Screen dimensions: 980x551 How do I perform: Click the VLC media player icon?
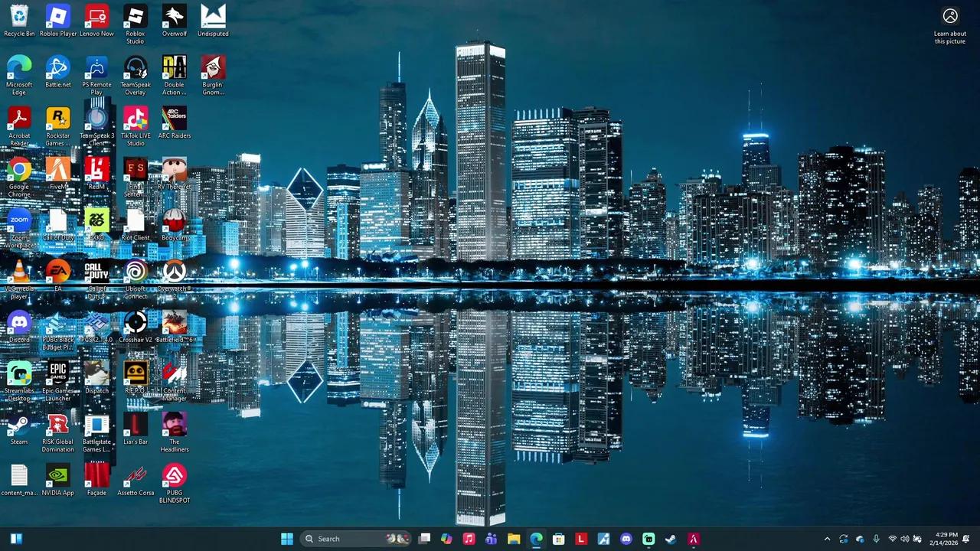[19, 281]
